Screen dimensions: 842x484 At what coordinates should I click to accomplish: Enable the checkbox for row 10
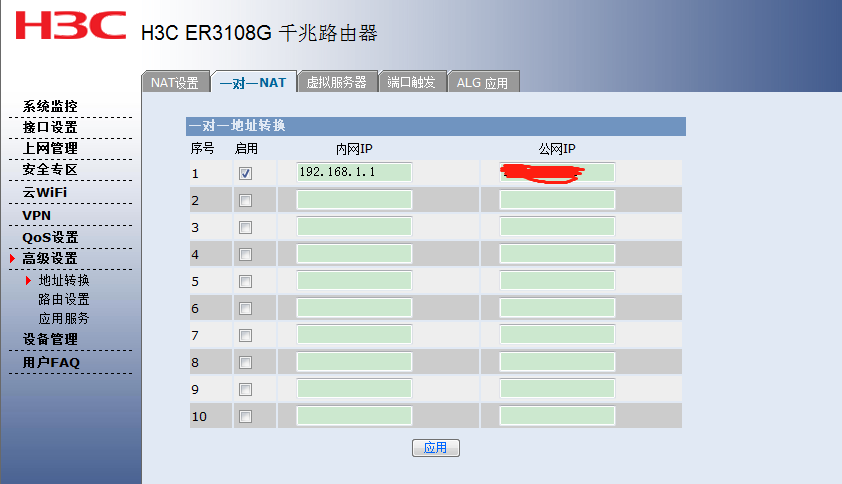[245, 416]
